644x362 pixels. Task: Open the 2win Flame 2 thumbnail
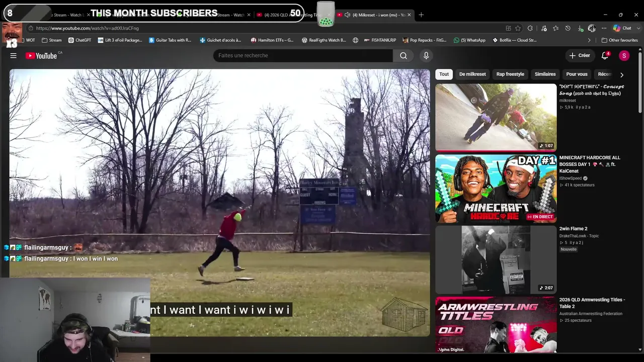click(496, 259)
